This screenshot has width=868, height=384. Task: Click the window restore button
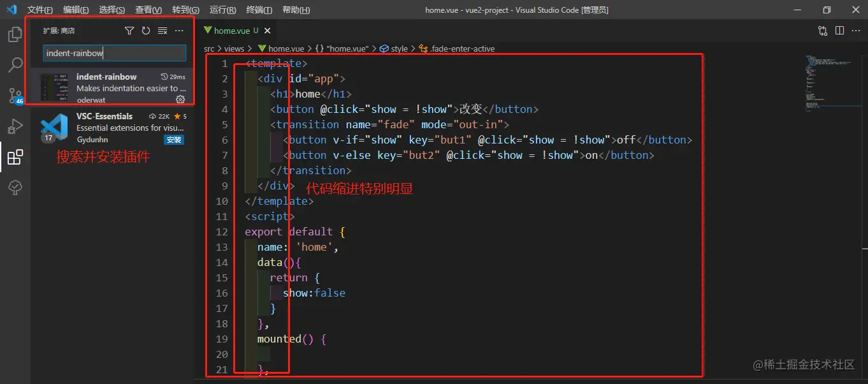(827, 10)
